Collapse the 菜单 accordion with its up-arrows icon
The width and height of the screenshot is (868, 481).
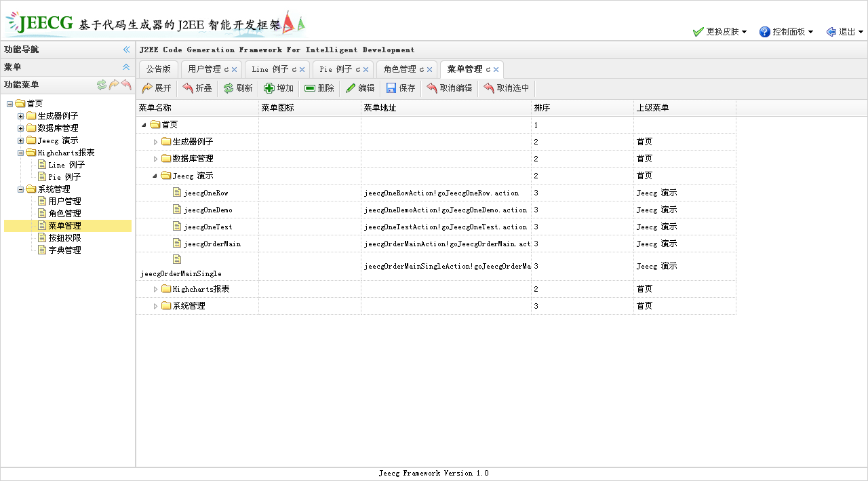tap(126, 67)
